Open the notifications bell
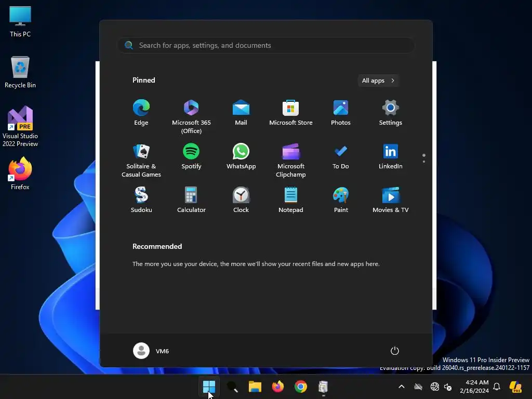 (x=497, y=387)
